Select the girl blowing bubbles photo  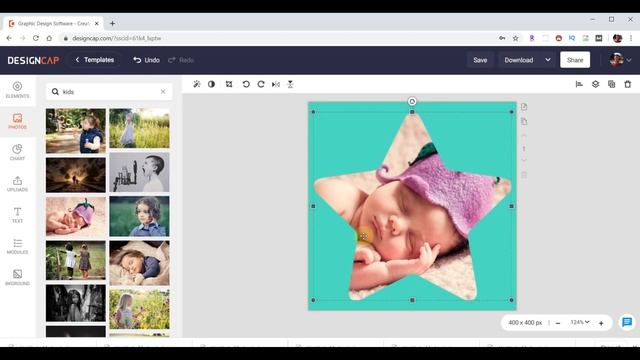76,131
